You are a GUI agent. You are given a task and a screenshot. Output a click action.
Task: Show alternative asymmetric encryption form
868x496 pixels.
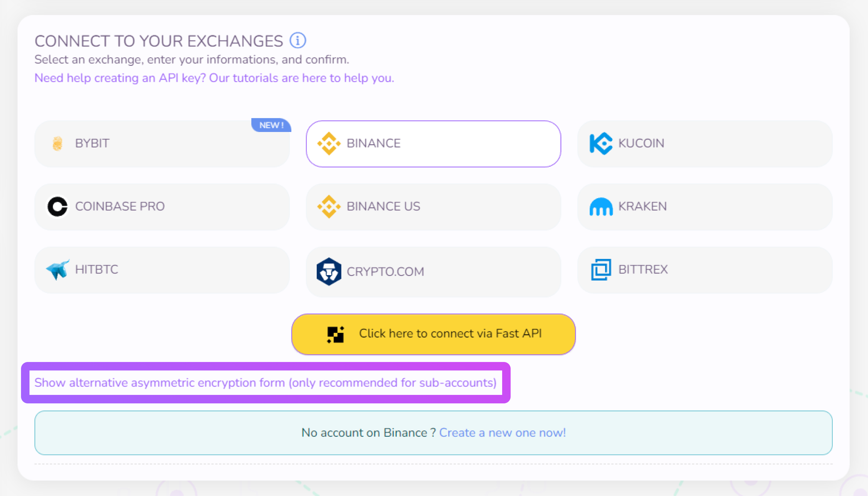(265, 383)
